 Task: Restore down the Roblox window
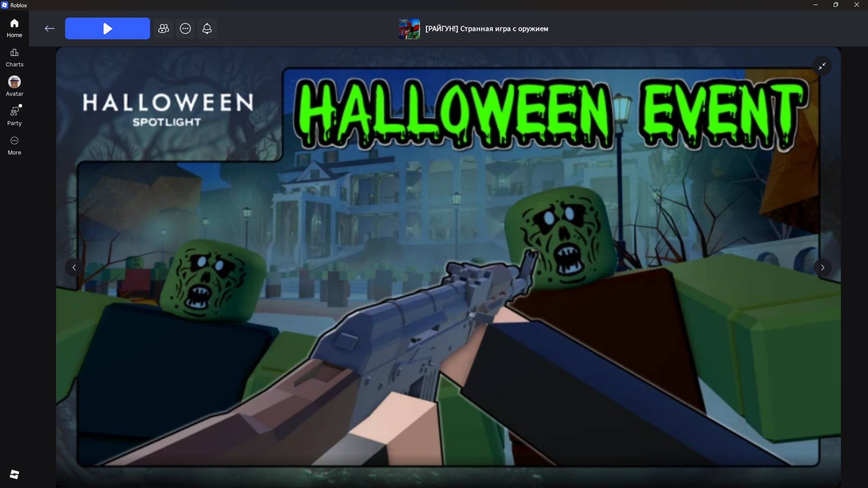coord(836,5)
